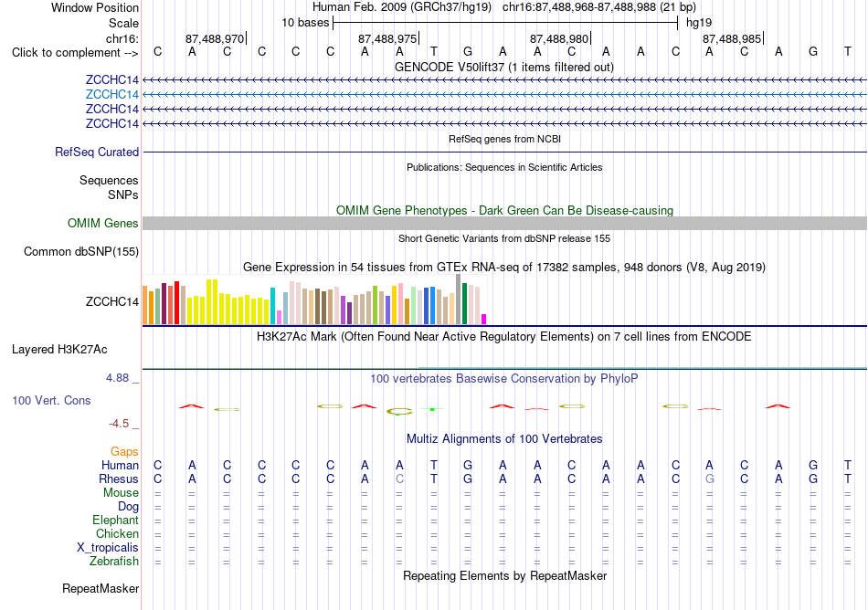Click the GENCODE V50lift37 track title
The image size is (868, 610).
pyautogui.click(x=504, y=68)
